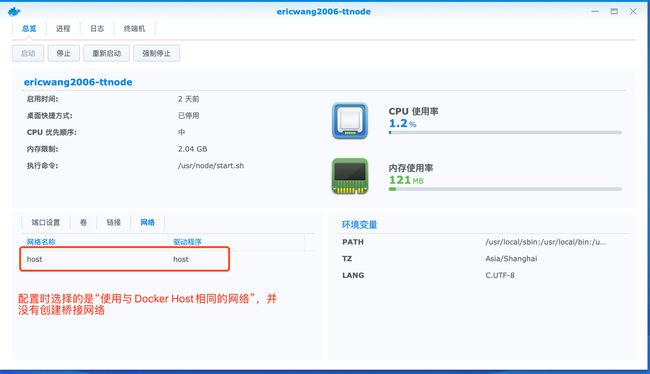650x374 pixels.
Task: Click the C.UTF-8 LANG value
Action: click(x=500, y=275)
